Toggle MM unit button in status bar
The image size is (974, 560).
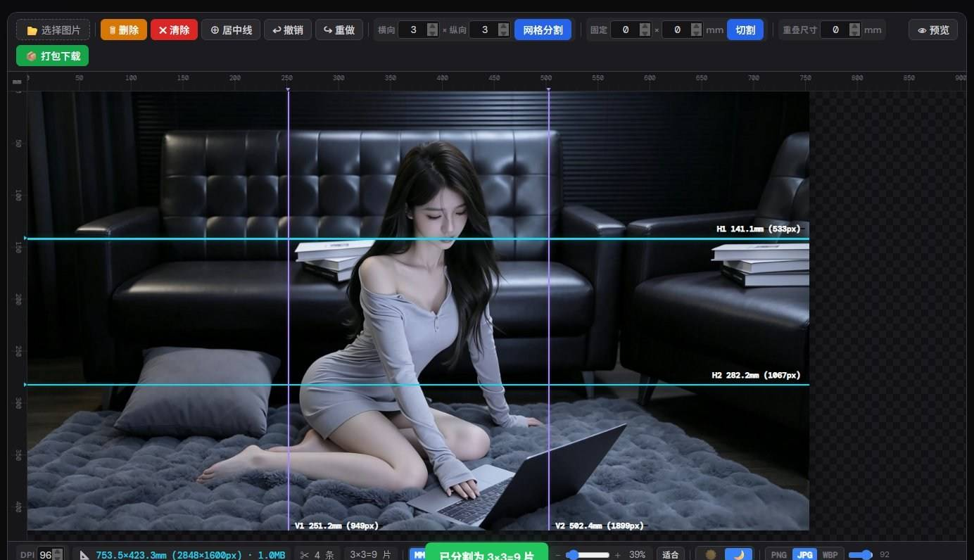pyautogui.click(x=418, y=554)
